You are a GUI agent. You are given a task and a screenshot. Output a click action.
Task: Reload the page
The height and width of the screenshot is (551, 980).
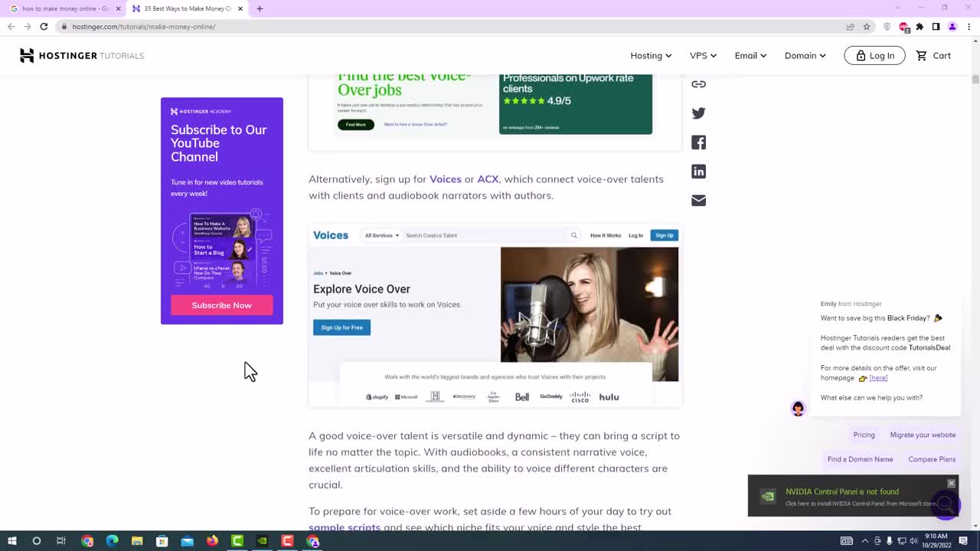(44, 26)
